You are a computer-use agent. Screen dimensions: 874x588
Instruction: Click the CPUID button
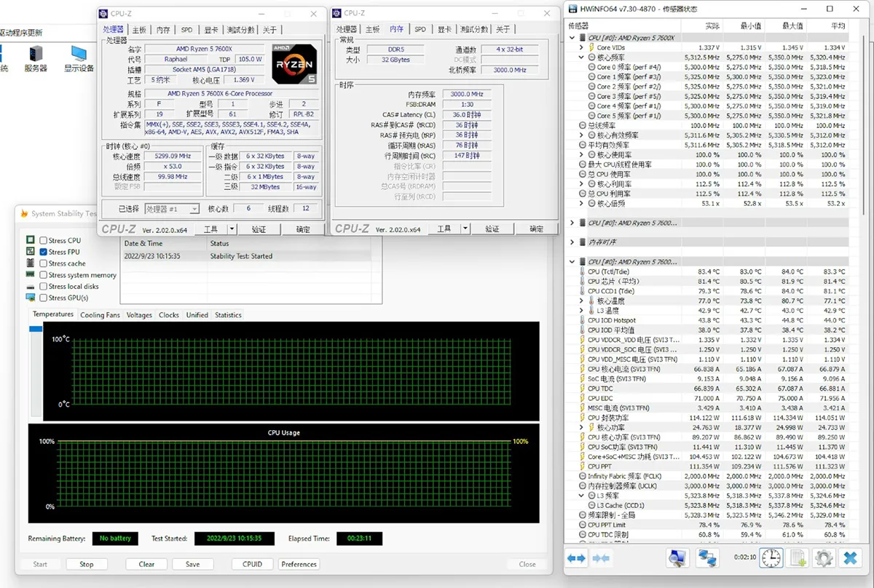point(253,564)
